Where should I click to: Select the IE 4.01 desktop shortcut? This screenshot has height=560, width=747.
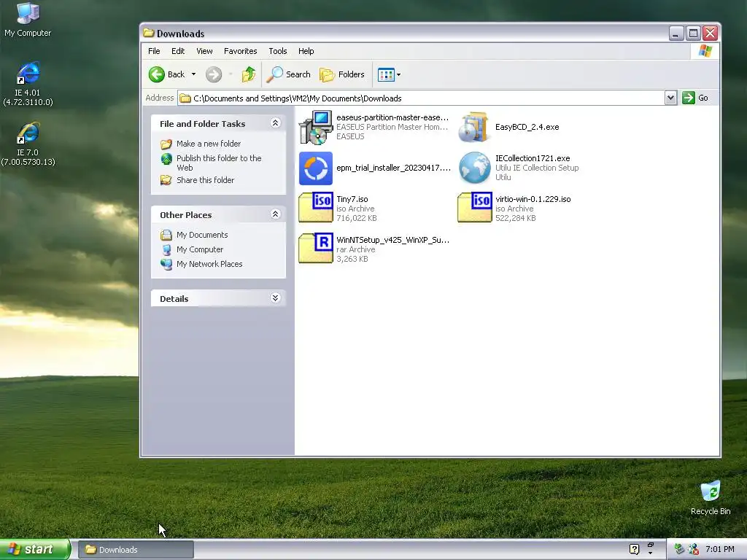(28, 84)
